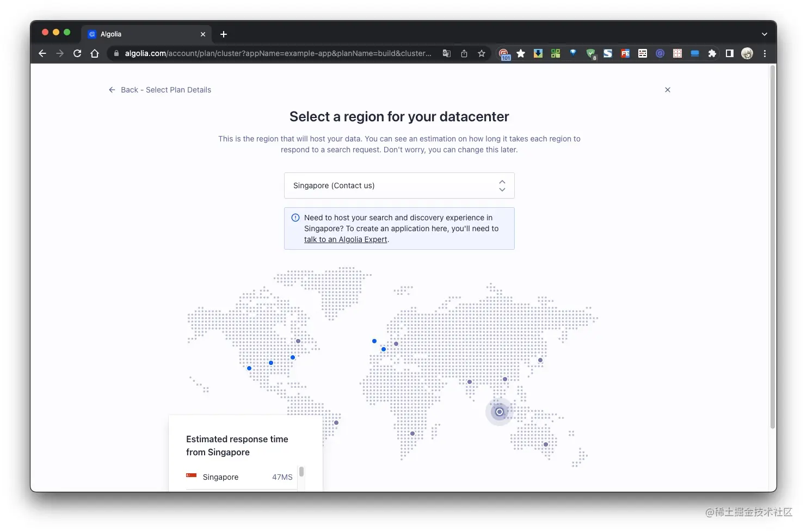
Task: Open the Extensions puzzle-piece menu
Action: [712, 53]
